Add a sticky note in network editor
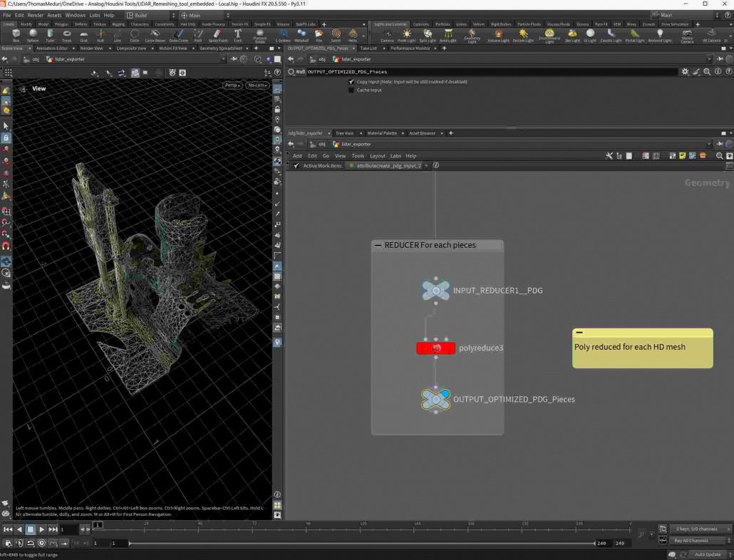The width and height of the screenshot is (734, 560). [x=682, y=156]
